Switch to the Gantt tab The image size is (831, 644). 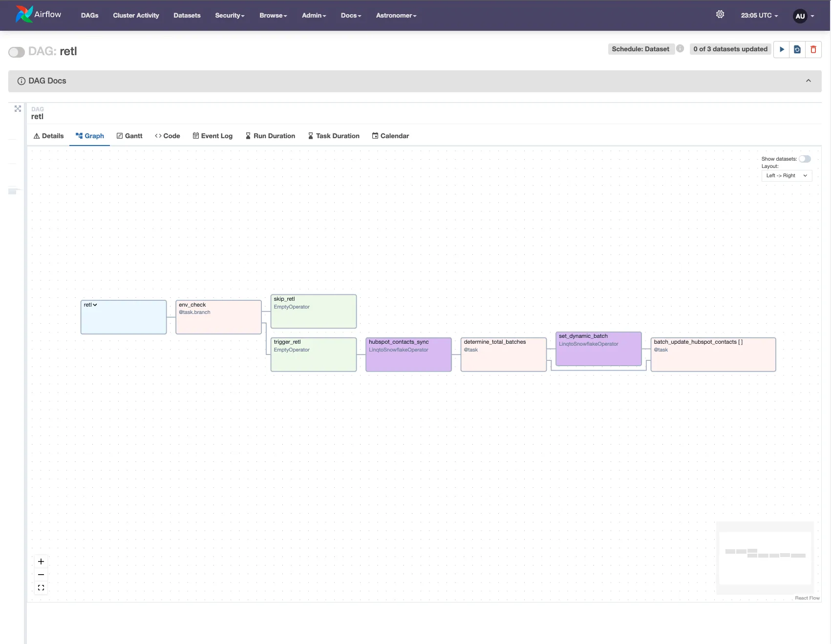(129, 136)
